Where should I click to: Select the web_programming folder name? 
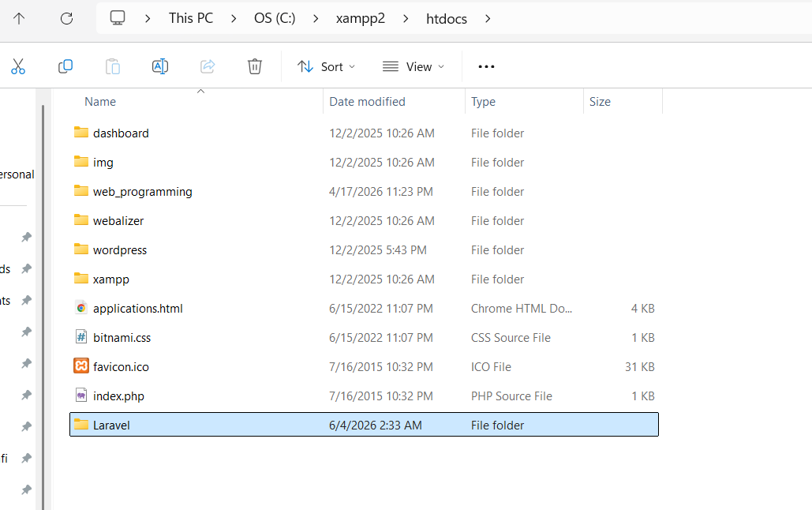[x=142, y=192]
